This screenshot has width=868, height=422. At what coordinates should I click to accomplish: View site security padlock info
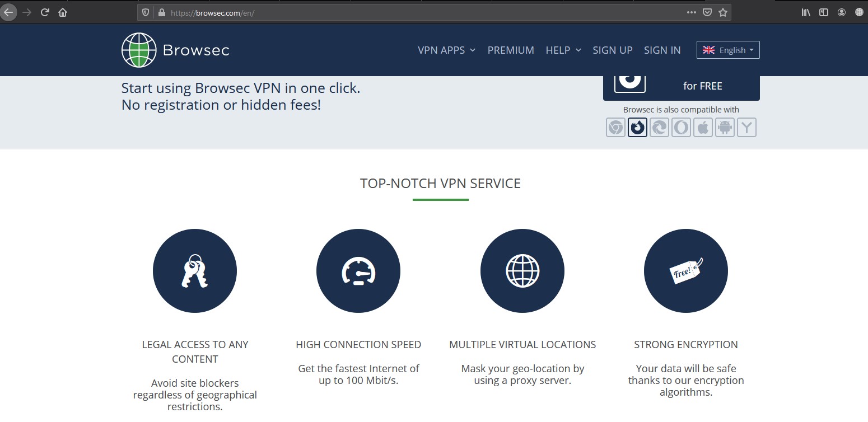[162, 12]
